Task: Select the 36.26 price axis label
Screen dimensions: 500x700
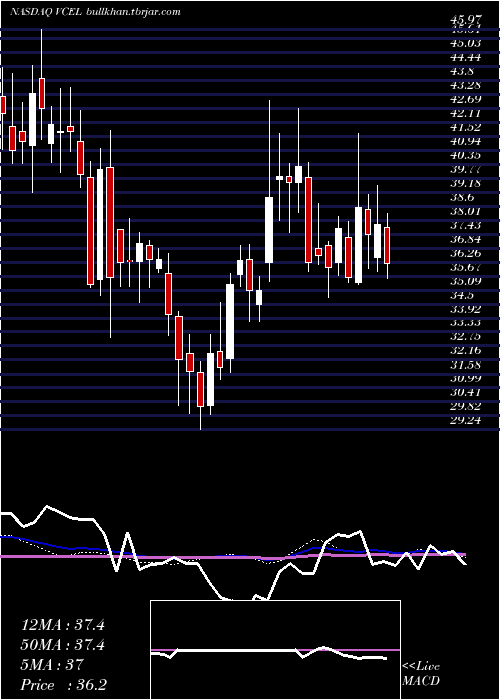Action: (466, 253)
